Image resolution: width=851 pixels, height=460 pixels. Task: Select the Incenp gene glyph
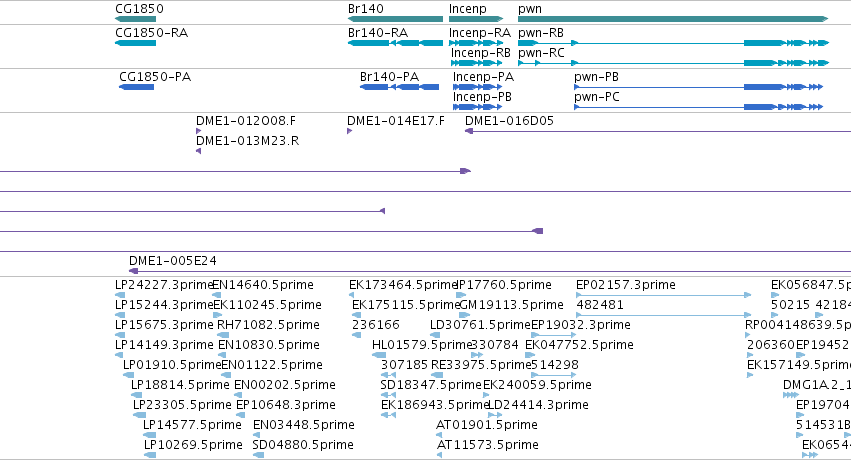pyautogui.click(x=476, y=19)
